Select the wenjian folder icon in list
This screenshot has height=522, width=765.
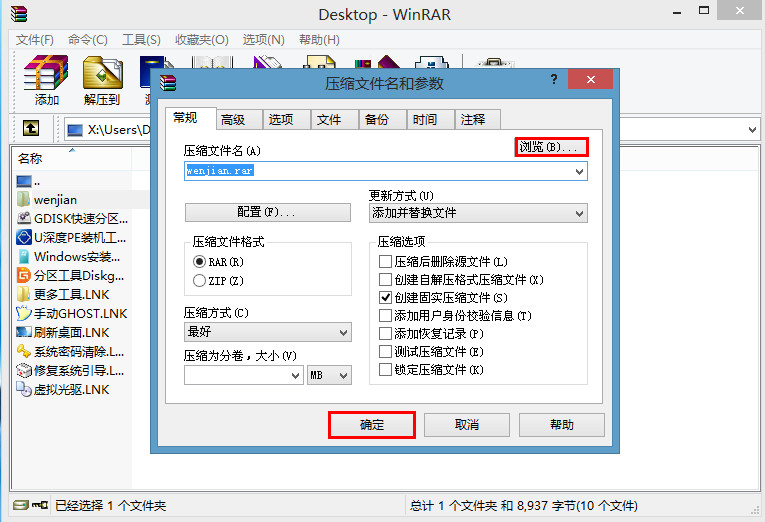click(24, 199)
